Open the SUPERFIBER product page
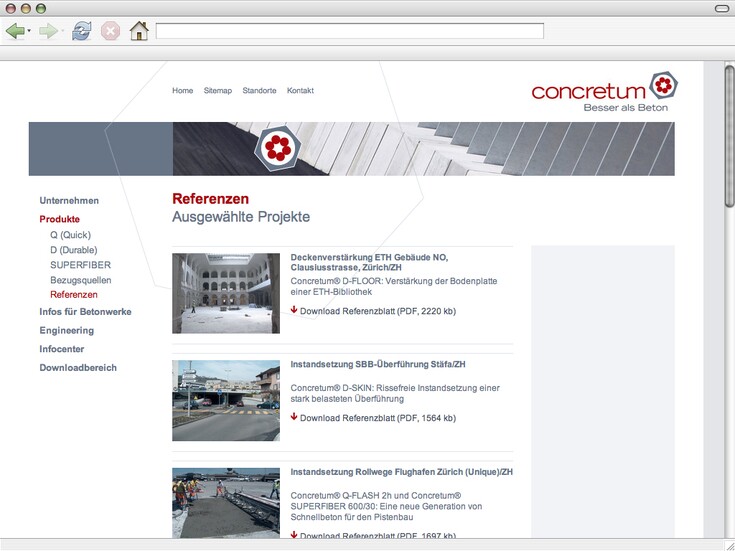 click(81, 265)
